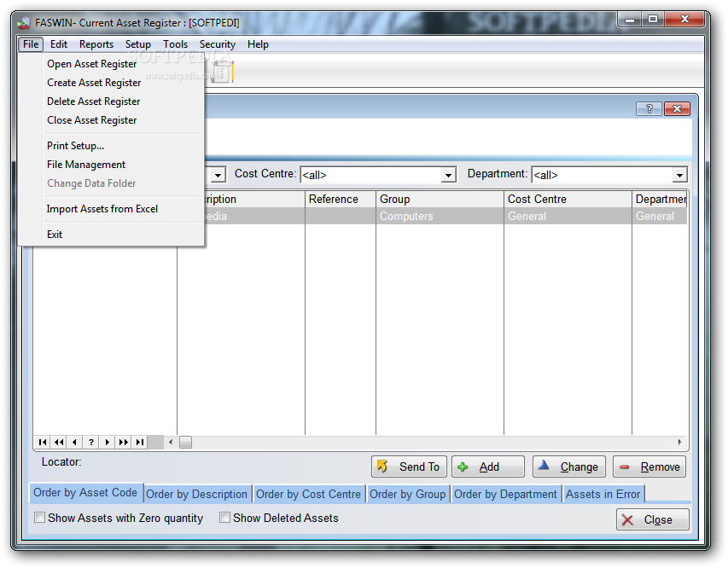Select the General cell under Cost Centre

pos(568,217)
